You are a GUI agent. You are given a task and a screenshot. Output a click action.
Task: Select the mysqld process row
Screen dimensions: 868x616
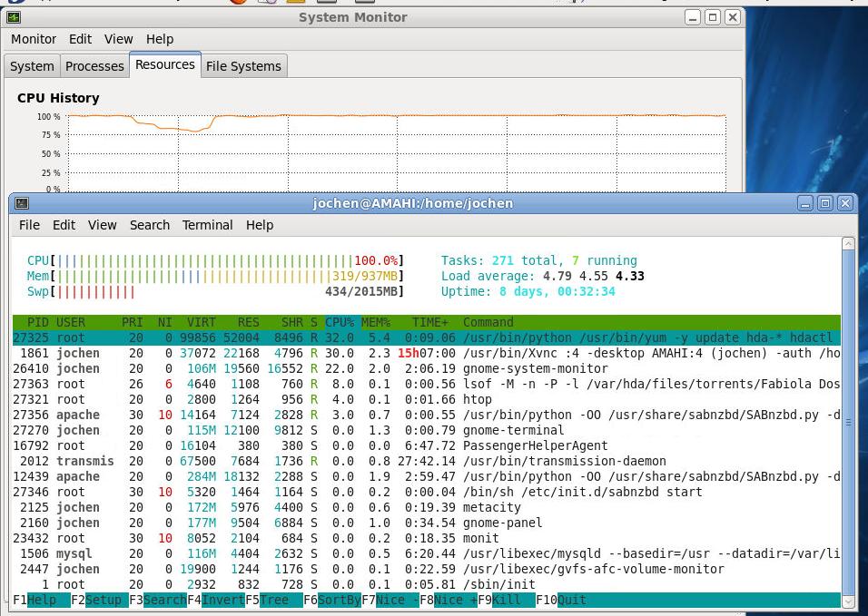(x=426, y=554)
